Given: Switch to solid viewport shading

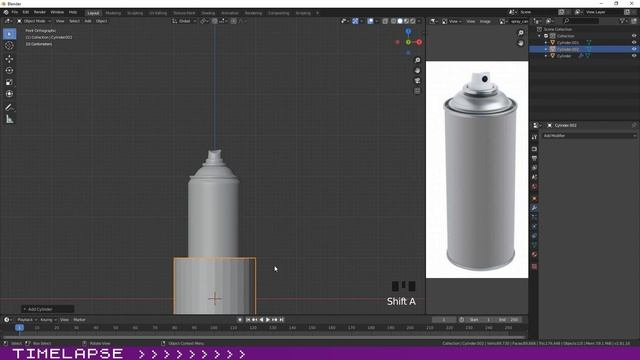Looking at the screenshot, I should pyautogui.click(x=400, y=21).
